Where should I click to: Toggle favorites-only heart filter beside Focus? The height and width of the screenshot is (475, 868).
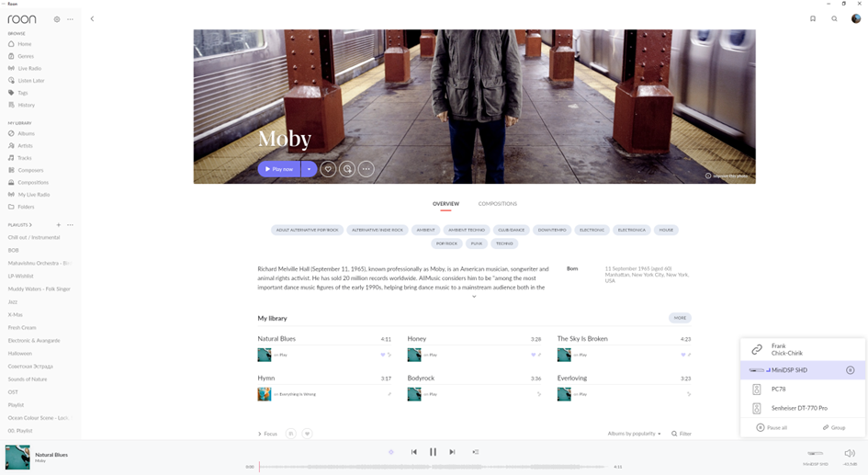[307, 434]
